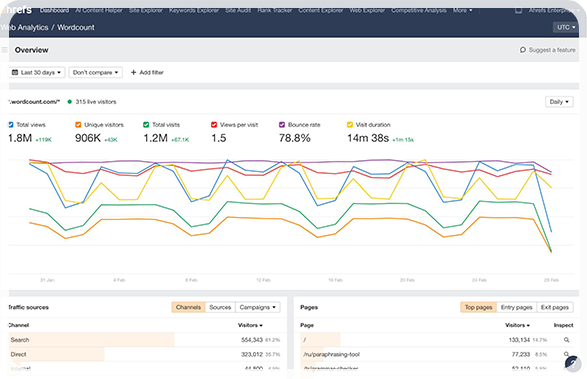Click the Wordcount breadcrumb
587x379 pixels.
pyautogui.click(x=76, y=27)
